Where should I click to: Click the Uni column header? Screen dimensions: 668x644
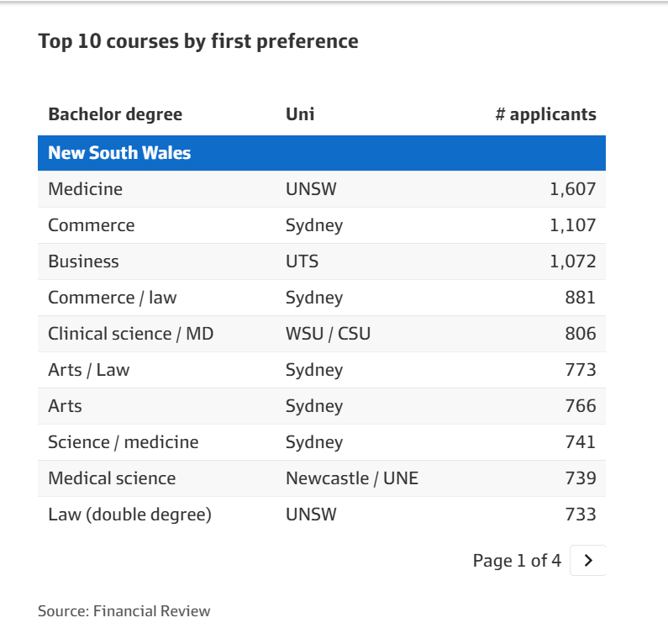pyautogui.click(x=300, y=114)
